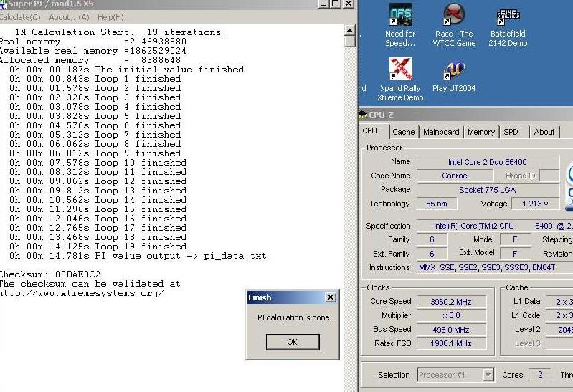The height and width of the screenshot is (392, 573).
Task: Click the 'Loop 1 finished' line
Action: [95, 79]
